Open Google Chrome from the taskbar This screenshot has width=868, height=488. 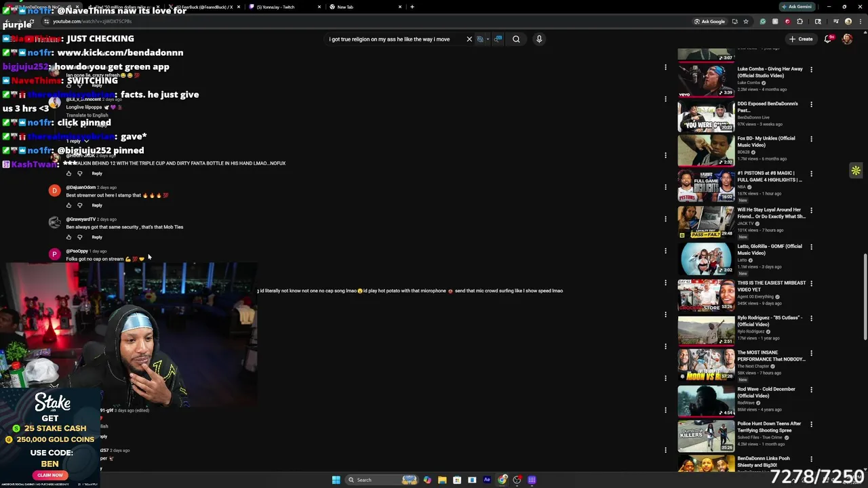(502, 480)
